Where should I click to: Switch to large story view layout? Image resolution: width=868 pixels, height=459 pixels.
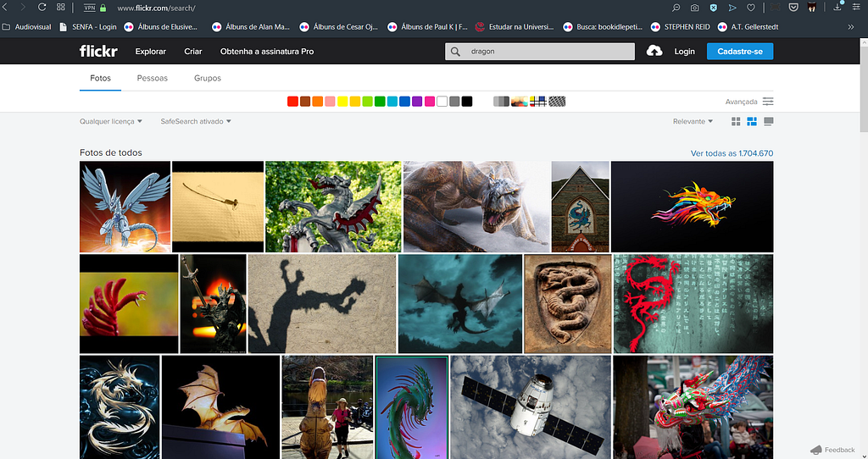[768, 122]
